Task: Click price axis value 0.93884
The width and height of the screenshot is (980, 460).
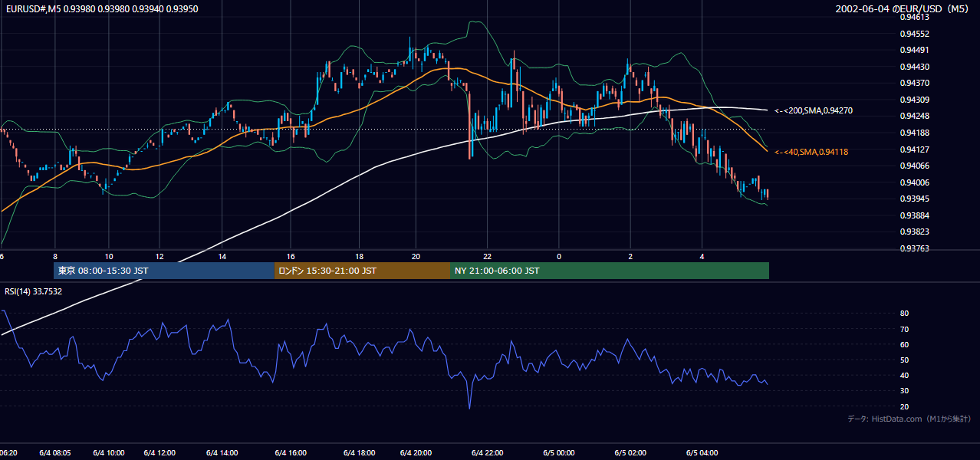Action: pos(914,215)
